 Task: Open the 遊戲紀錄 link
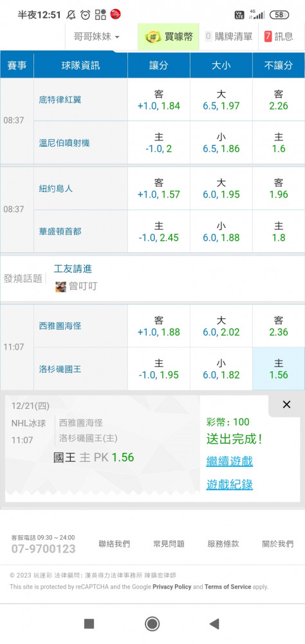click(230, 484)
